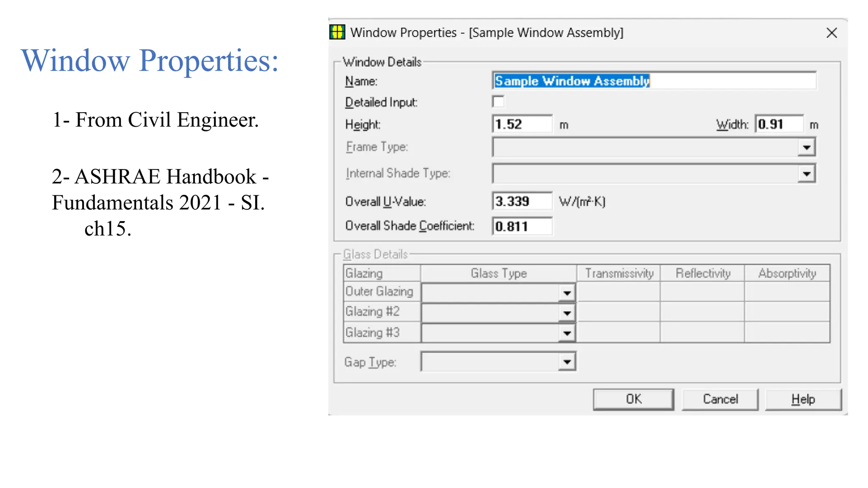The image size is (868, 488).
Task: Click the Glazing column header
Action: click(382, 273)
